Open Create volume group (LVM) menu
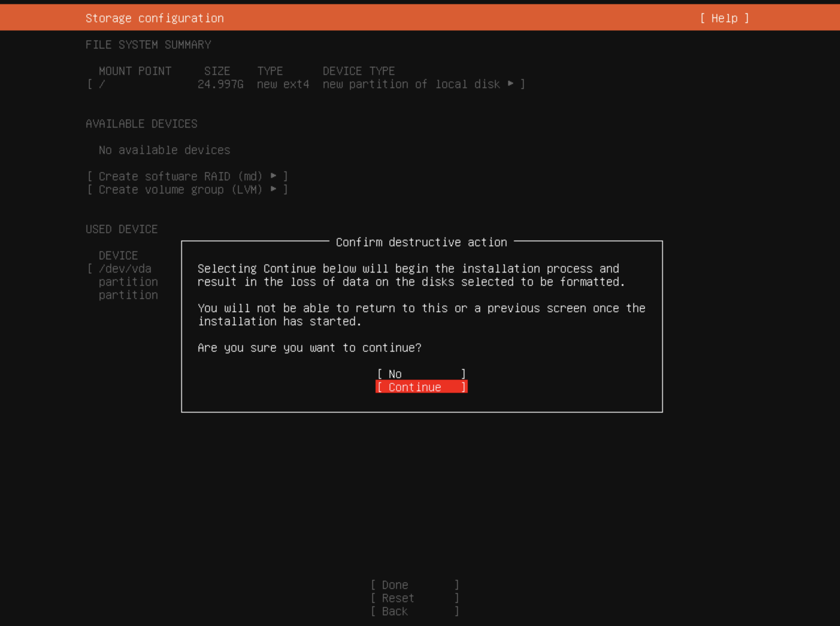Screen dimensions: 840x626 tap(187, 189)
